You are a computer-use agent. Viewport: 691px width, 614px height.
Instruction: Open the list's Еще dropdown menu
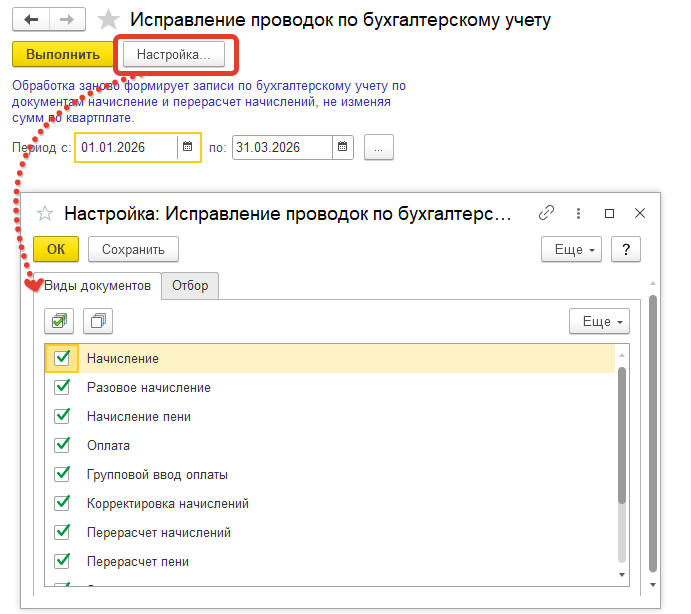(x=598, y=321)
